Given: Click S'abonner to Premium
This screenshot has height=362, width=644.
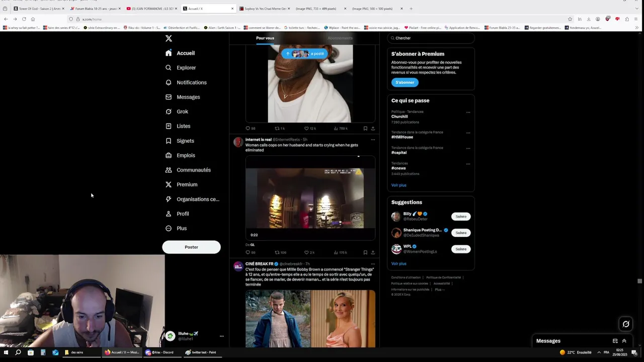Looking at the screenshot, I should 405,82.
